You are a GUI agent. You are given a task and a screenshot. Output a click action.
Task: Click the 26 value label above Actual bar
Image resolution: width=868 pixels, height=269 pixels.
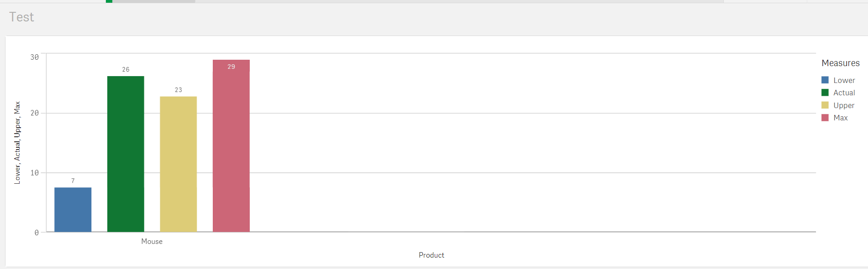(x=126, y=69)
